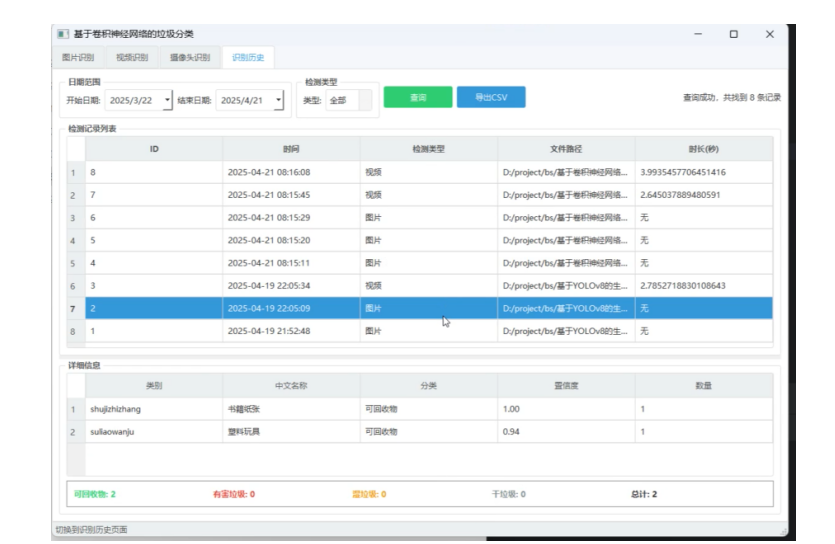Click the application icon in the title bar
The image size is (835, 544).
click(63, 34)
